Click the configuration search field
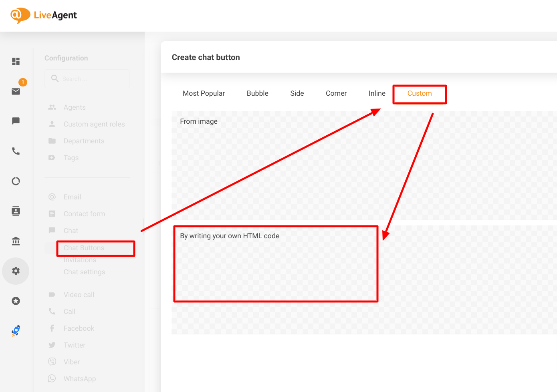Screen dimensions: 557x392 click(x=87, y=78)
